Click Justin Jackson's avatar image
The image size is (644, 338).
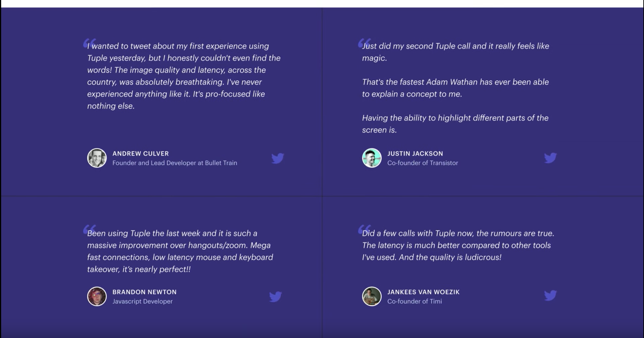point(372,158)
